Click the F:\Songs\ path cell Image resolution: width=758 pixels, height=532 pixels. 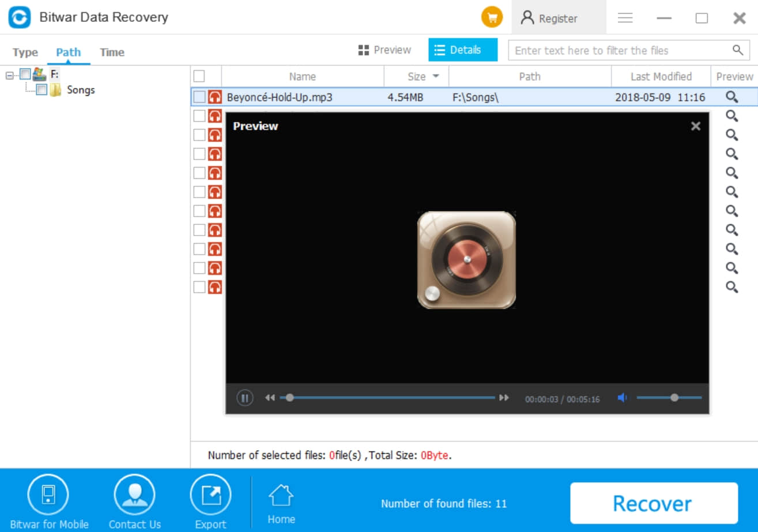tap(476, 97)
